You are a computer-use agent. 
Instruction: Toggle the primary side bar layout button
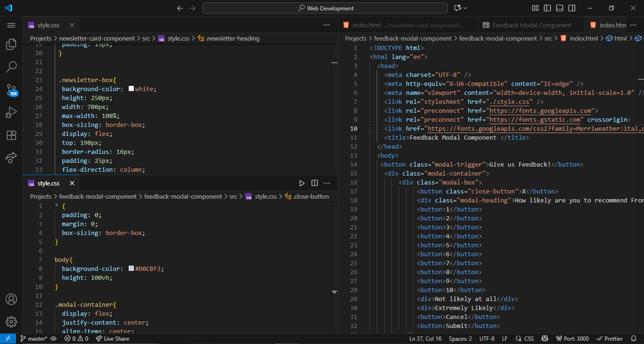coord(547,8)
